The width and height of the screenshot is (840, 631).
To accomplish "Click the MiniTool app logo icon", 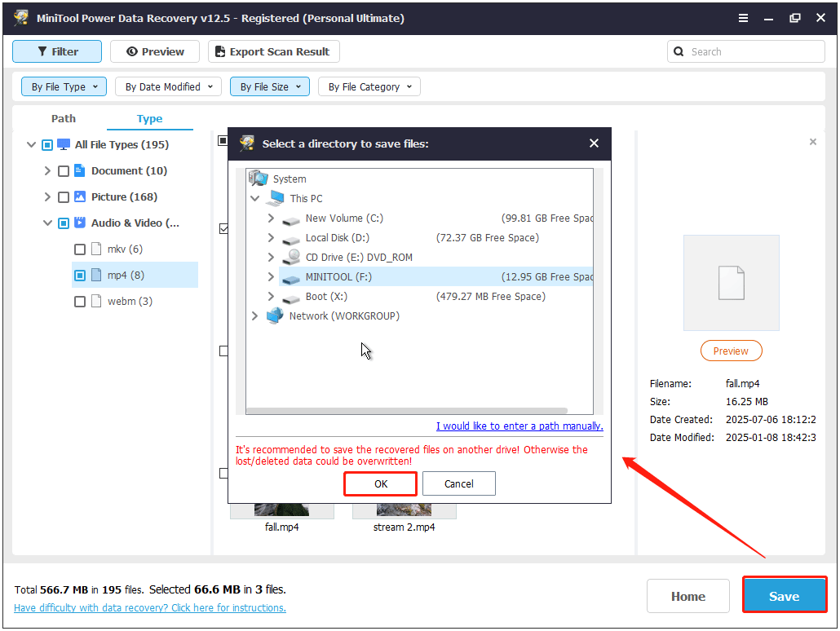I will (x=21, y=18).
